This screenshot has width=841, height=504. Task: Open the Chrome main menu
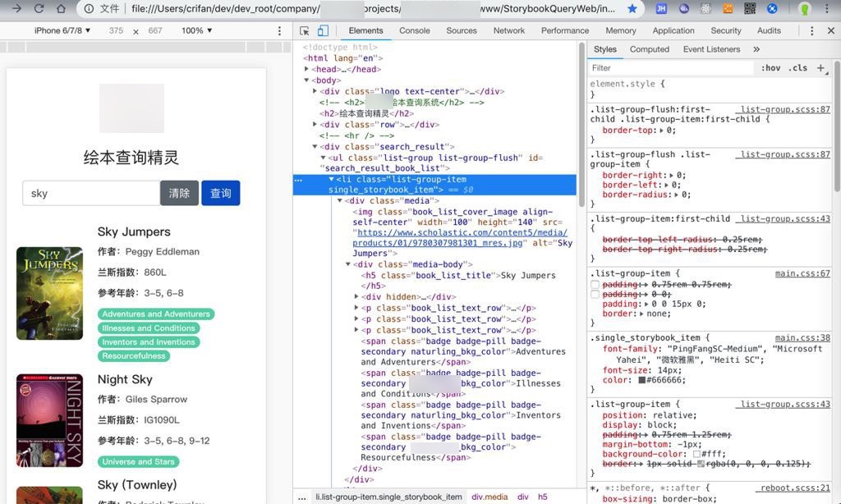[x=826, y=8]
